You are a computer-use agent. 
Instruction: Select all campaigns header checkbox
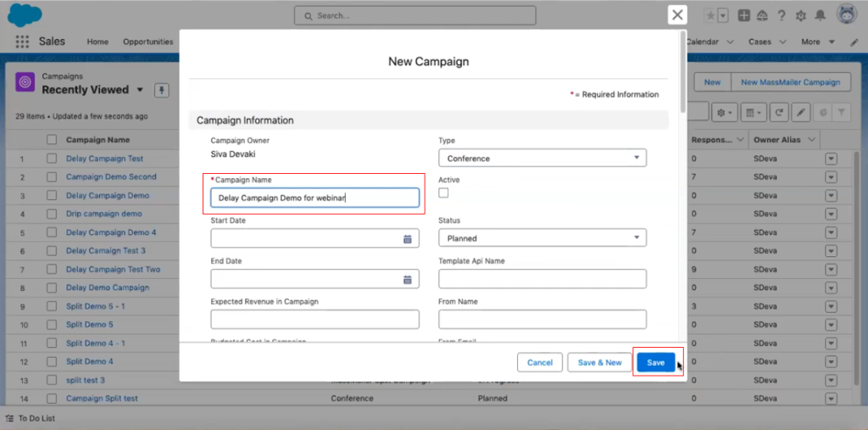(x=52, y=140)
